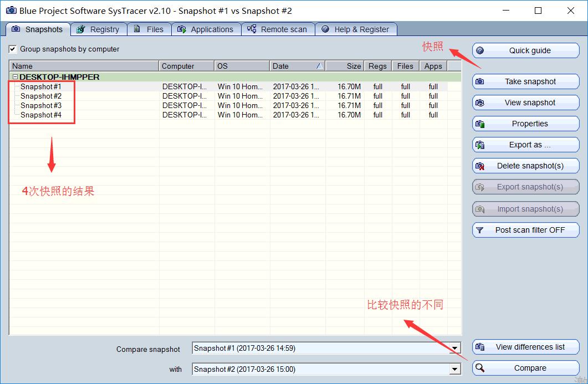Click the Name column header
The image size is (588, 384).
(x=84, y=66)
